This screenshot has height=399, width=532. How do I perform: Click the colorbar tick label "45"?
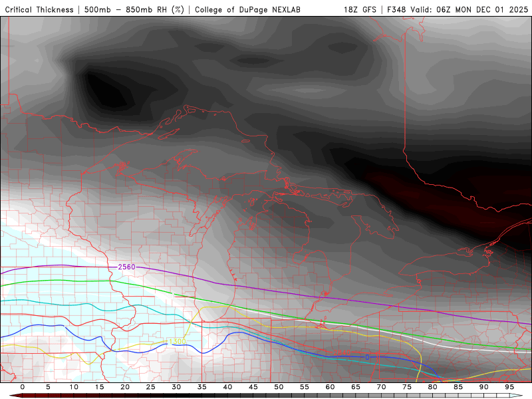pyautogui.click(x=253, y=387)
